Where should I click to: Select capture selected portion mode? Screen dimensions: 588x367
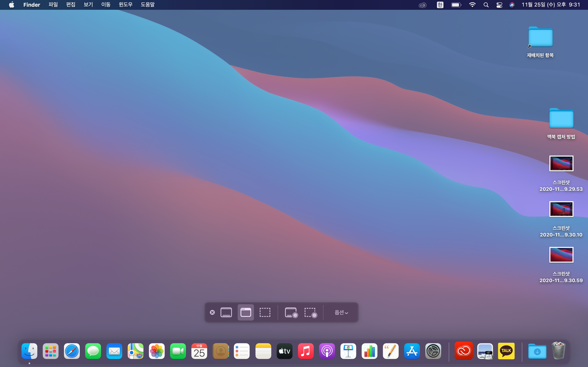click(265, 312)
